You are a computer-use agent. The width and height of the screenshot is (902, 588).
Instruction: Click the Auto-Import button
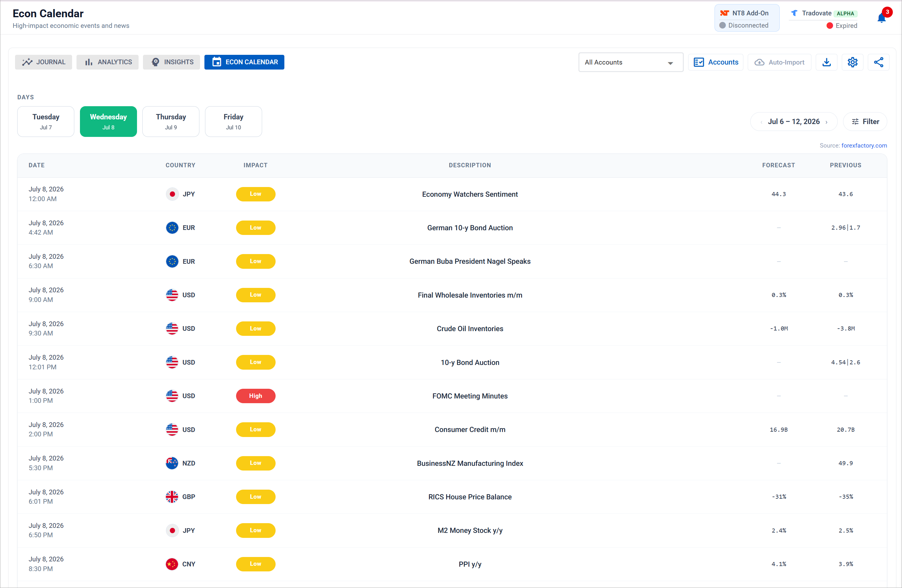click(x=779, y=62)
